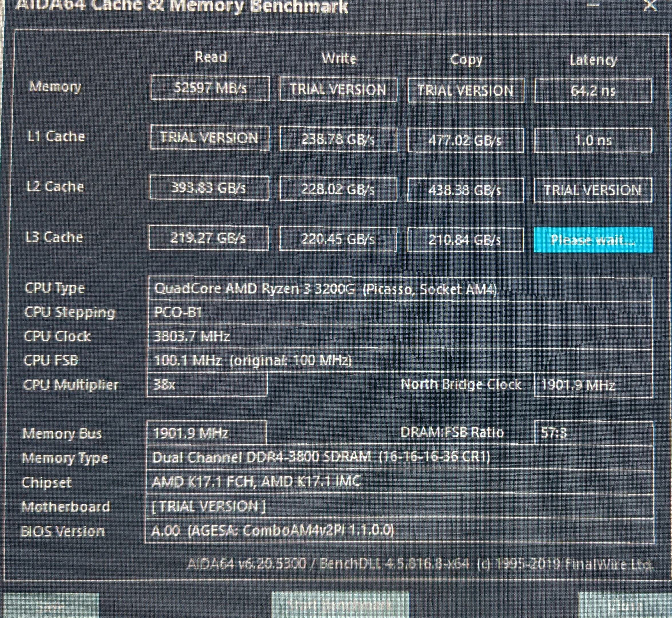
Task: Select L3 Cache Read 219.27 GB/s value
Action: 209,238
